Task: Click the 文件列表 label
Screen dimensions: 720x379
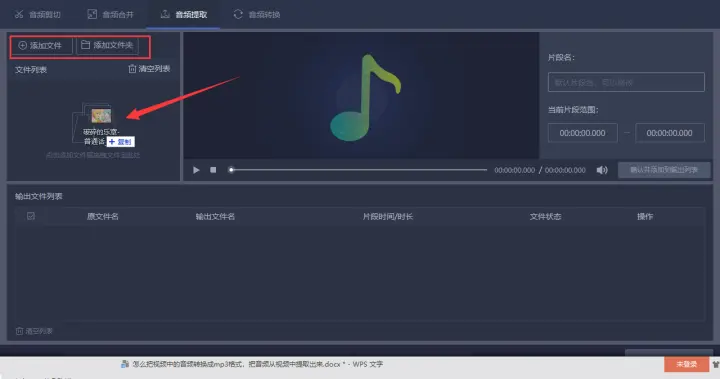Action: (x=31, y=70)
